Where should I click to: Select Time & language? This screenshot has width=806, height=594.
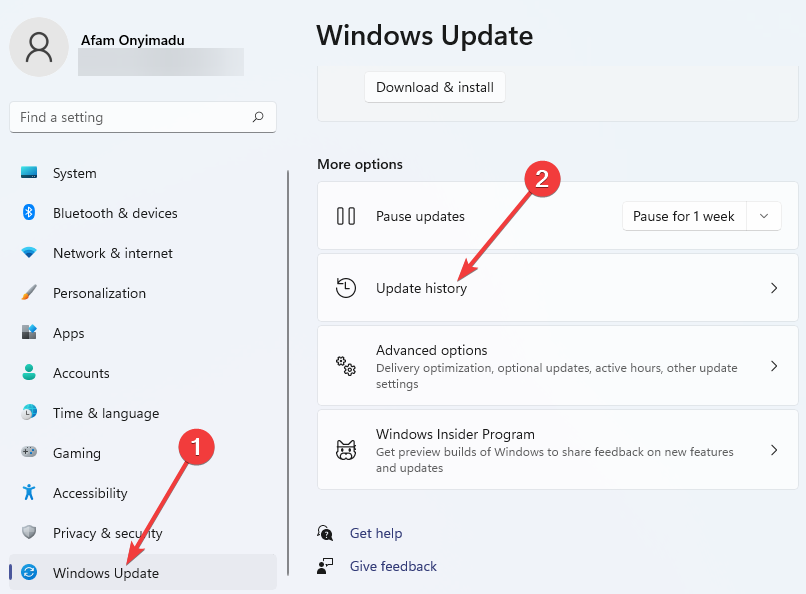143,413
